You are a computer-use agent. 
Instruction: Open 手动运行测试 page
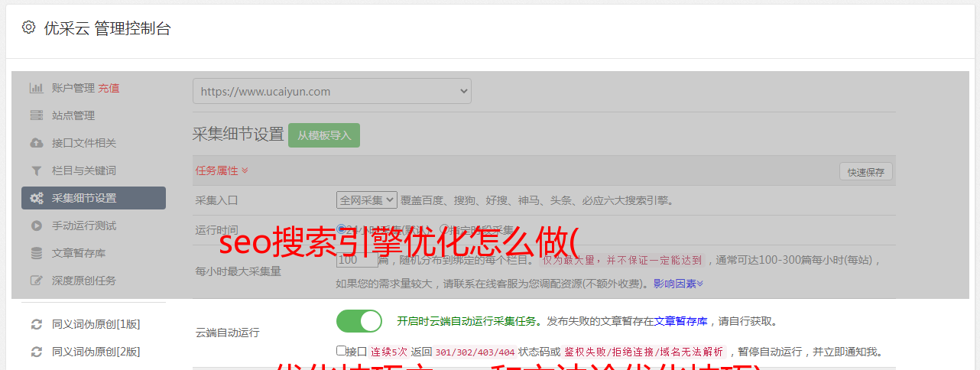[x=84, y=226]
